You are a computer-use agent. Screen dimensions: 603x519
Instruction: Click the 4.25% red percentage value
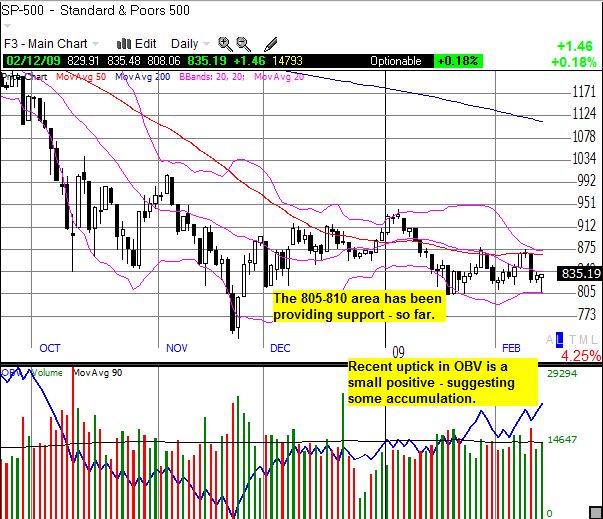[x=580, y=356]
